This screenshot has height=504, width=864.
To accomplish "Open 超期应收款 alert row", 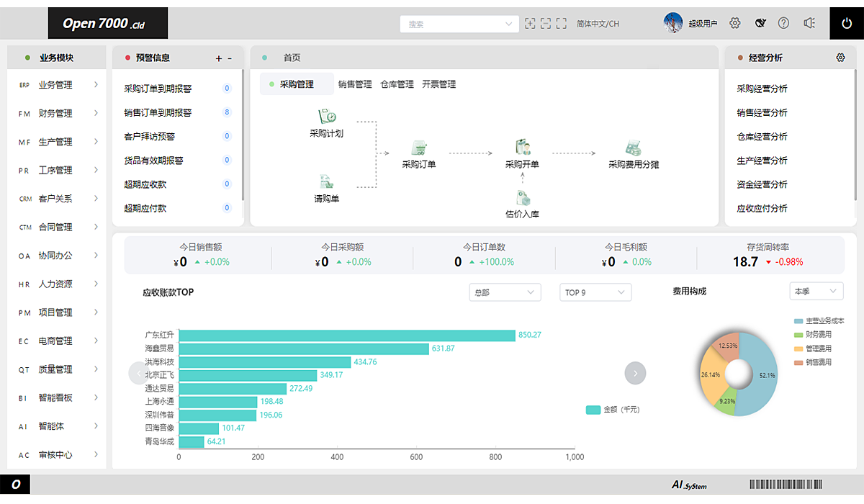I will [178, 184].
